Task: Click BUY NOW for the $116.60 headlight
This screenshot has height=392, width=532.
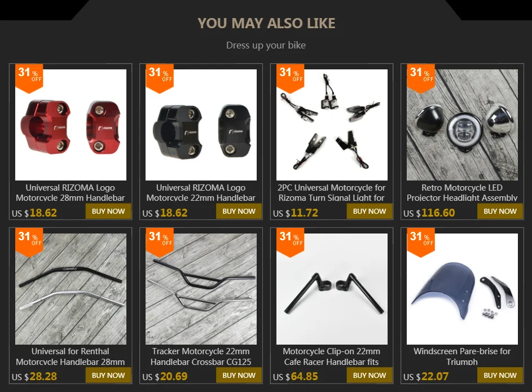Action: [x=500, y=212]
